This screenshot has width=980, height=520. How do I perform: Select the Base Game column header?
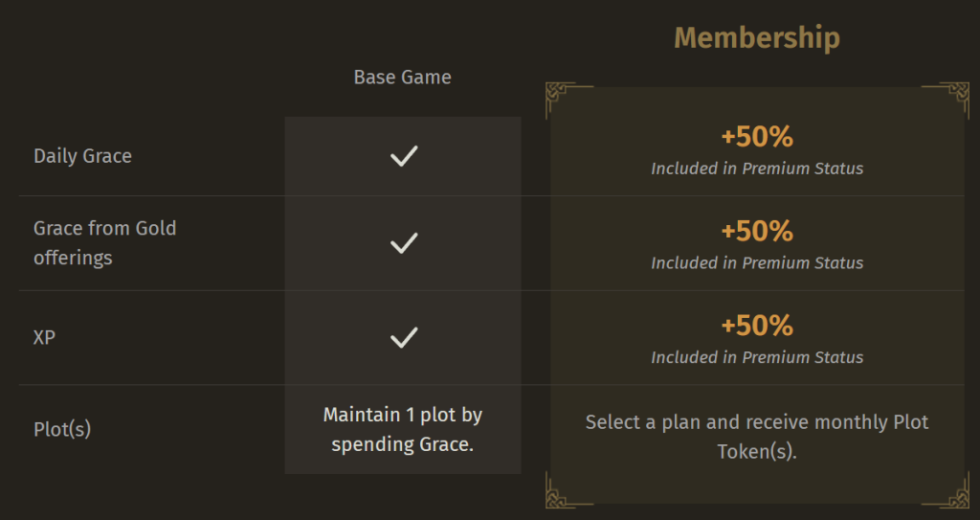403,77
